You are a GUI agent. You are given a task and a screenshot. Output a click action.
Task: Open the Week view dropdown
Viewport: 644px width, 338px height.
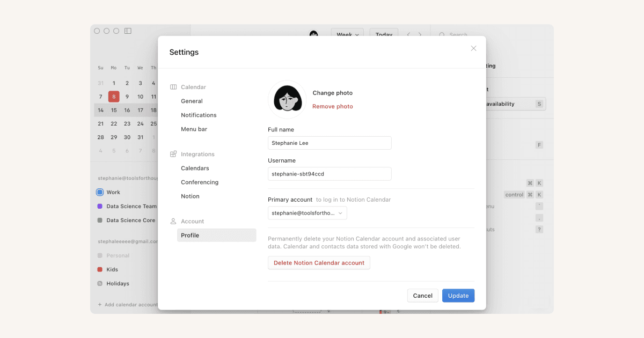pos(347,34)
